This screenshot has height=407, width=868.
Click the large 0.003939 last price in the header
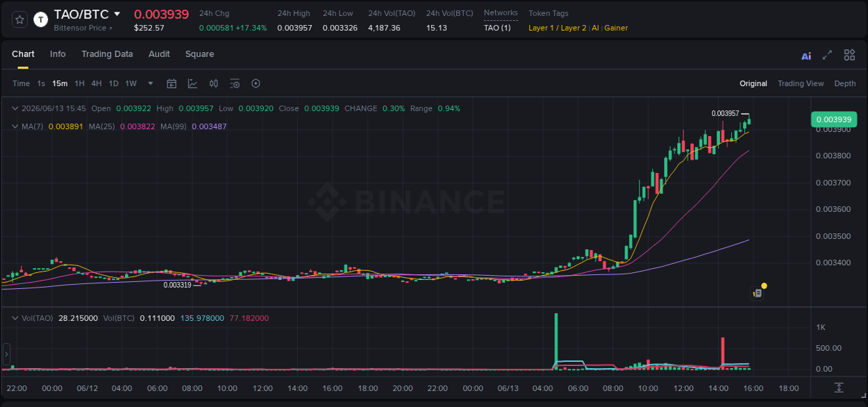click(161, 14)
